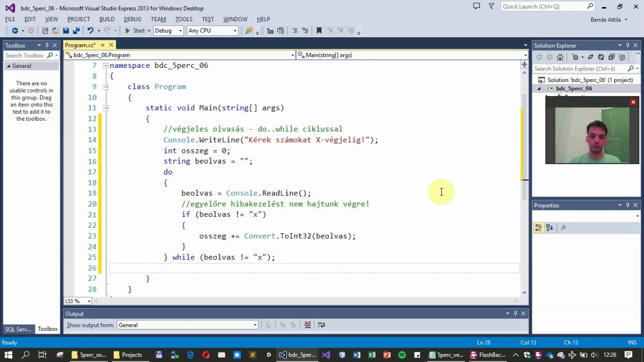Viewport: 644px width, 362px height.
Task: Collapse the bdc_5perc_06 project node
Action: click(x=539, y=88)
